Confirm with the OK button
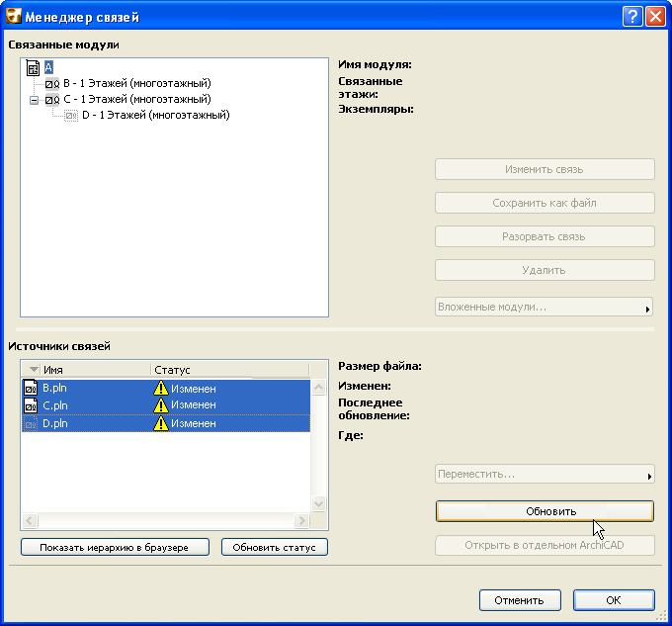The height and width of the screenshot is (626, 672). click(x=614, y=600)
